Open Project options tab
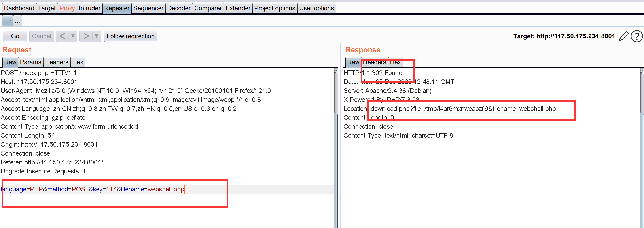Viewport: 644px width, 228px height. (275, 8)
